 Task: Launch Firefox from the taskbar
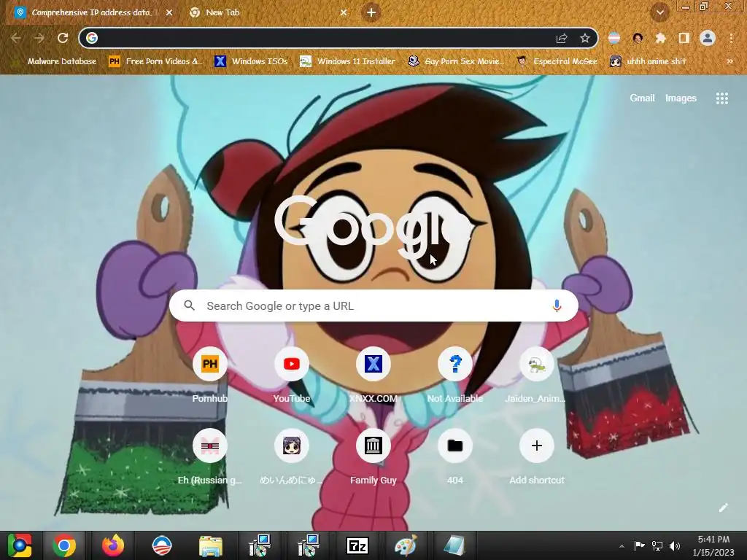tap(113, 545)
